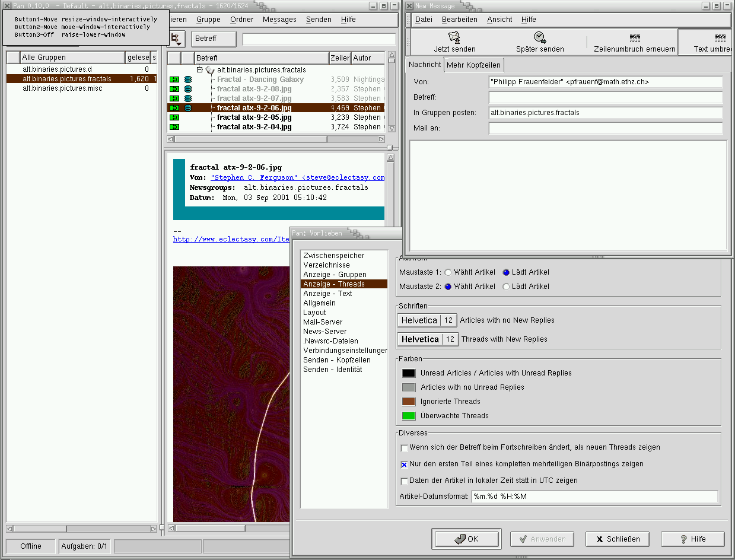735x560 pixels.
Task: Click green status icon of fractal atx-9-2-05.jpg
Action: pyautogui.click(x=175, y=117)
